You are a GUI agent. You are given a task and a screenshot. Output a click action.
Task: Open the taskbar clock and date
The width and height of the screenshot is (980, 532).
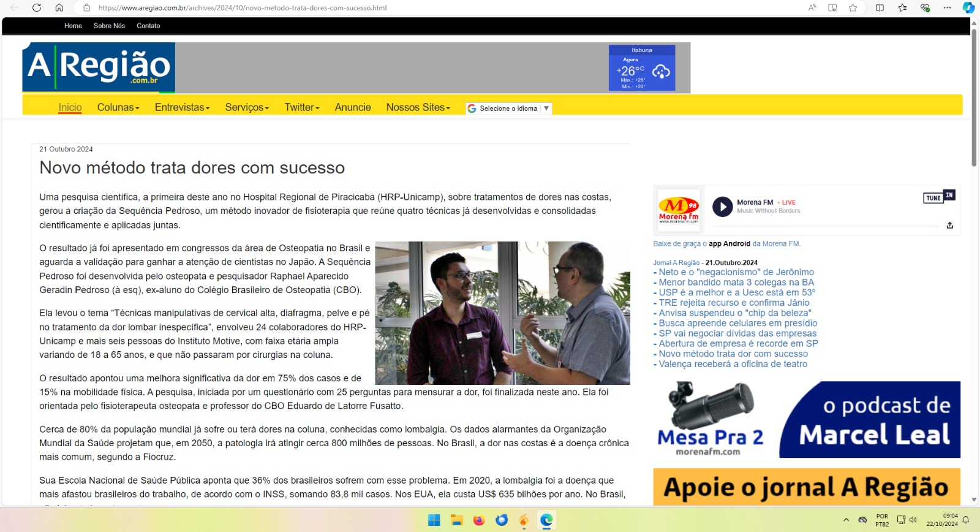[942, 520]
